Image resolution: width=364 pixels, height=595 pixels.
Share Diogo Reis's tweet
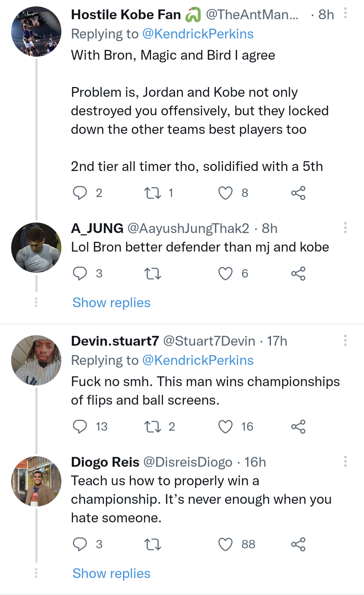pos(298,544)
